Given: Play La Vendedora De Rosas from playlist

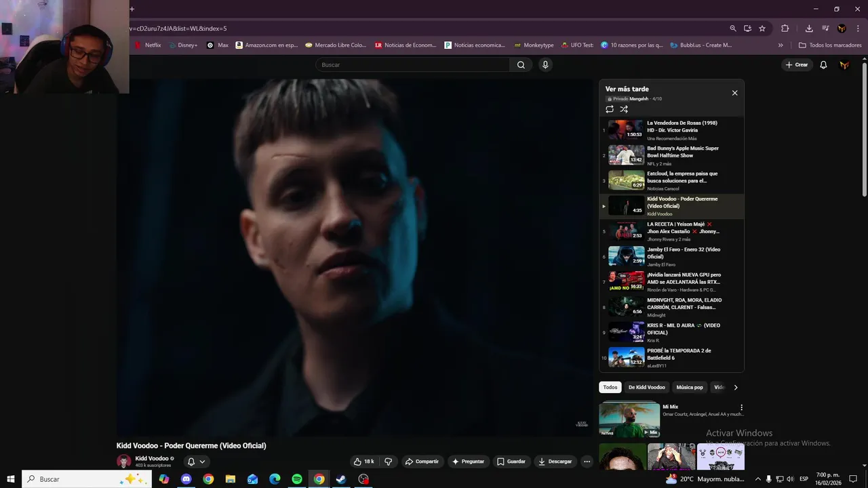Looking at the screenshot, I should (671, 130).
